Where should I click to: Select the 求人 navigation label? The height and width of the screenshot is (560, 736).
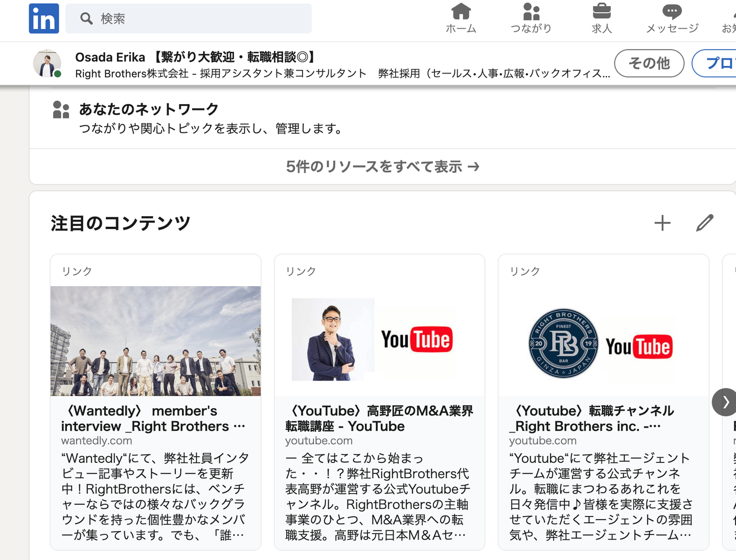[x=602, y=29]
